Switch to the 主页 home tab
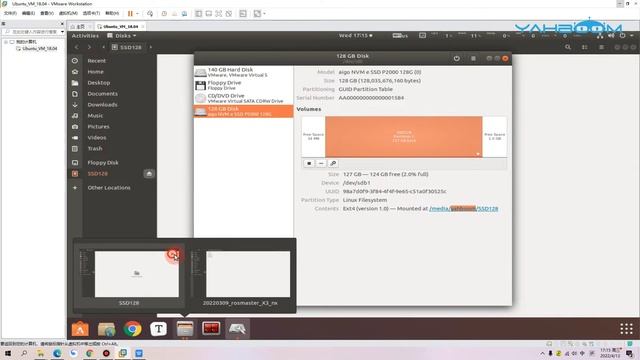640x360 pixels. pyautogui.click(x=78, y=27)
